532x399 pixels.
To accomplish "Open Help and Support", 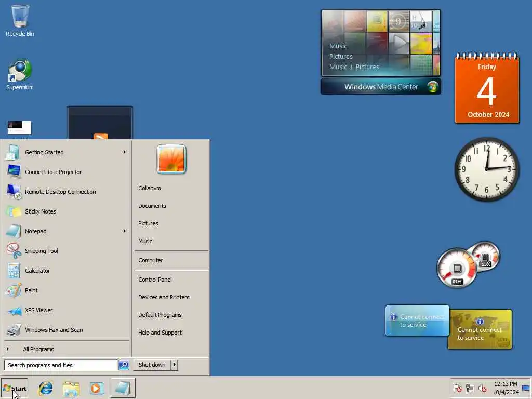I will point(160,332).
